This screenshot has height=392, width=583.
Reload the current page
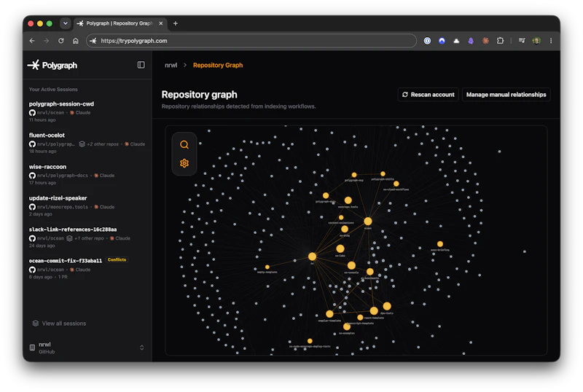click(61, 41)
